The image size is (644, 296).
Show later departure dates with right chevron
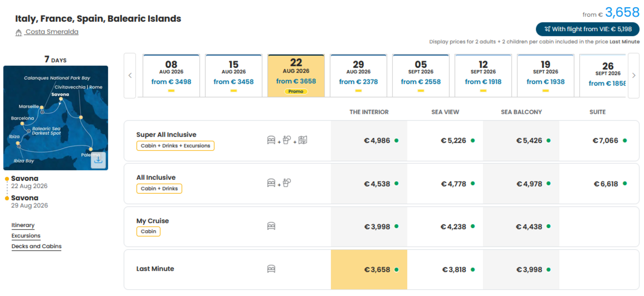[x=634, y=75]
